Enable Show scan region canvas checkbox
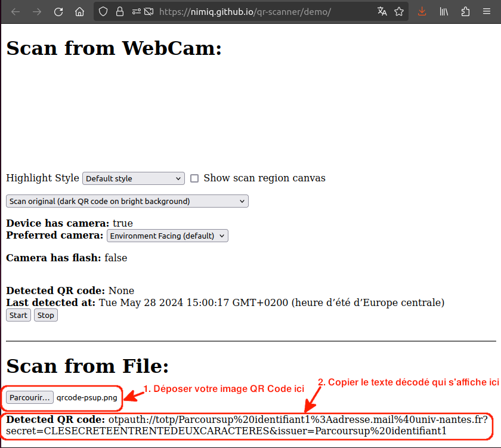This screenshot has width=501, height=448. [194, 178]
